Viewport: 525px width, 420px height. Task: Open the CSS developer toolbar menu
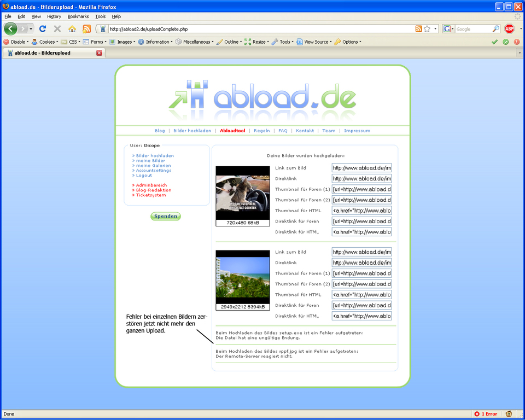pos(71,42)
